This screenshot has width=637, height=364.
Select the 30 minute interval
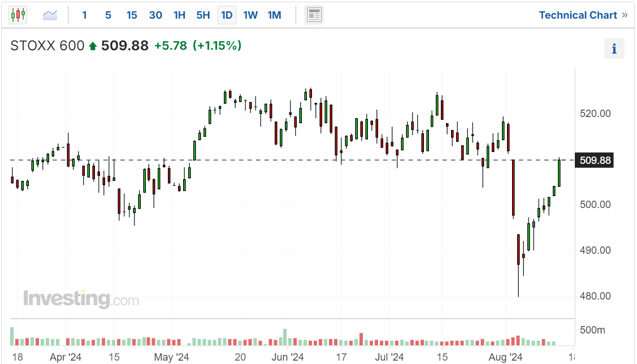click(x=155, y=15)
